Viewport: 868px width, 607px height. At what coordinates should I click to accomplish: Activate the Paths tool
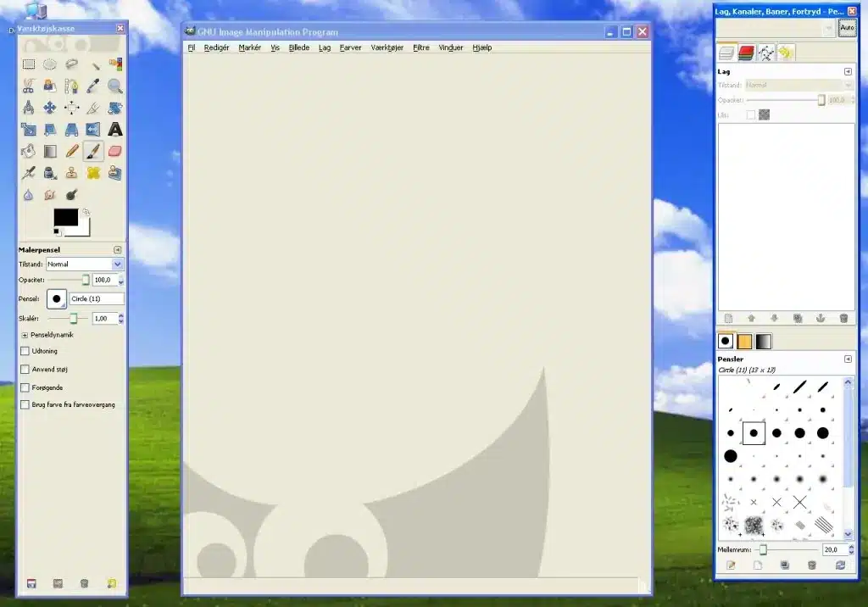71,86
